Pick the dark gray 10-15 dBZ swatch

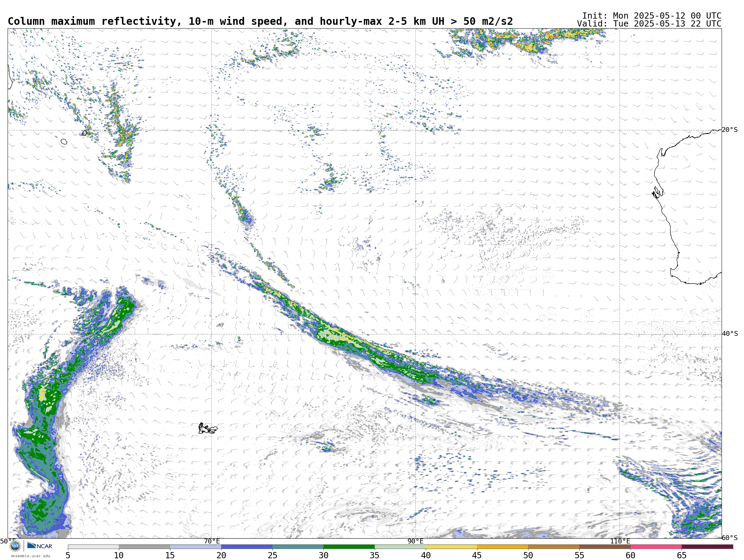144,547
